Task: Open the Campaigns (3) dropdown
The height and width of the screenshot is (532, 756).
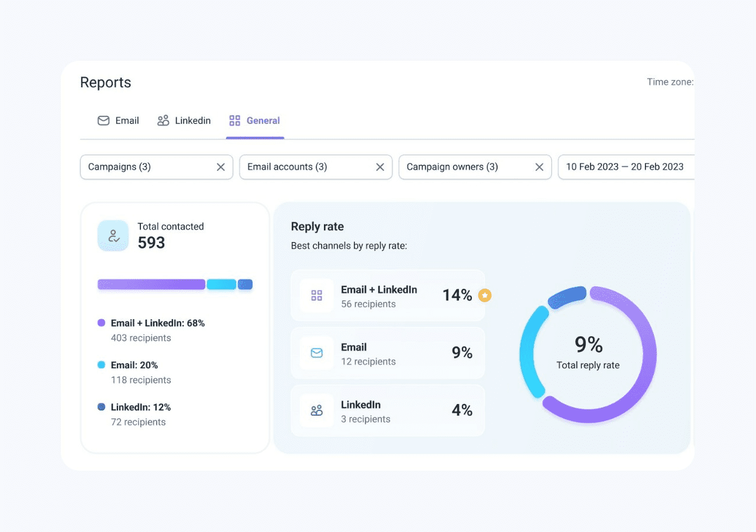Action: pos(146,167)
